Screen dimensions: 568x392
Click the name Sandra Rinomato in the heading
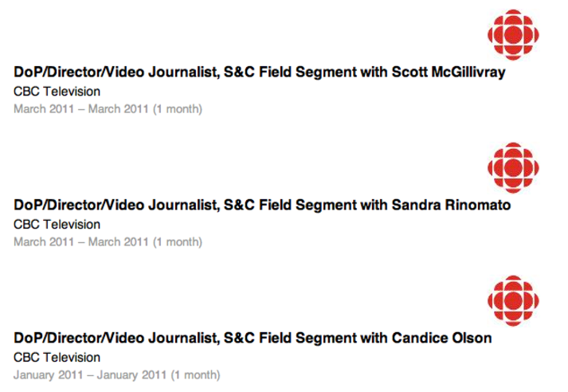452,205
